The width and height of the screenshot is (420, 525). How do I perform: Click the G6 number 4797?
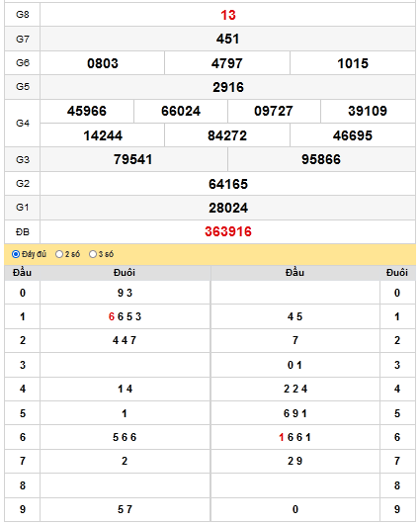(227, 63)
